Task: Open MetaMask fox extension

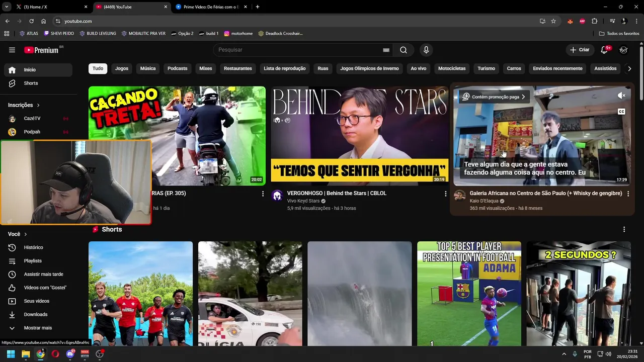Action: tap(570, 21)
